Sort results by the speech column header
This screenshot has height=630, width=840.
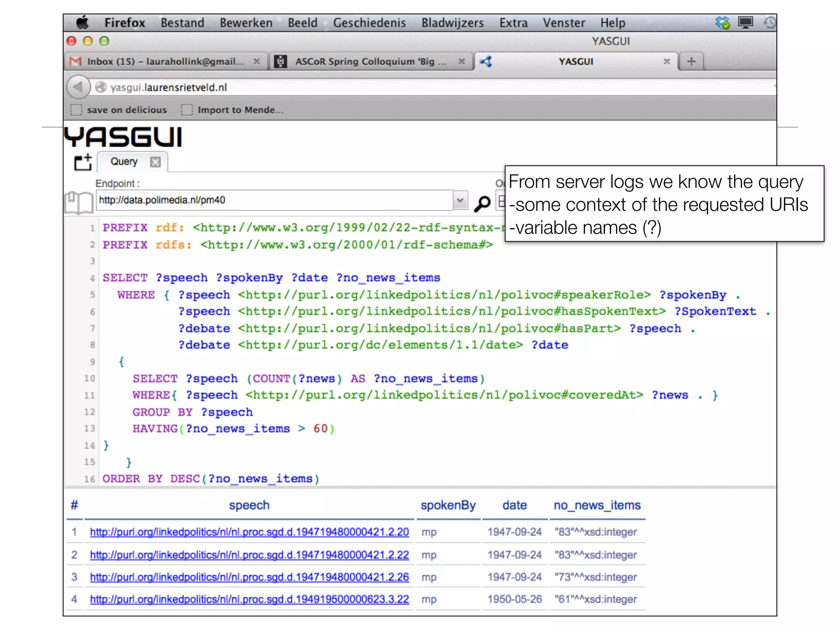(249, 505)
